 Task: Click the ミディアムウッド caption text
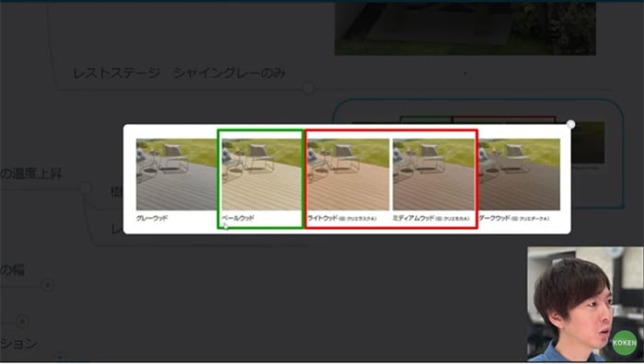click(413, 218)
